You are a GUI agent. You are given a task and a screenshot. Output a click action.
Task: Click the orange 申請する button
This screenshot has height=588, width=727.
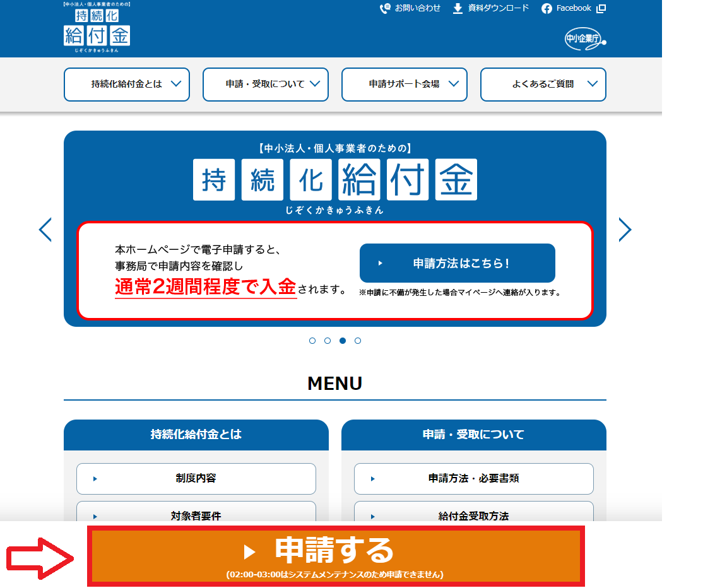pos(336,556)
